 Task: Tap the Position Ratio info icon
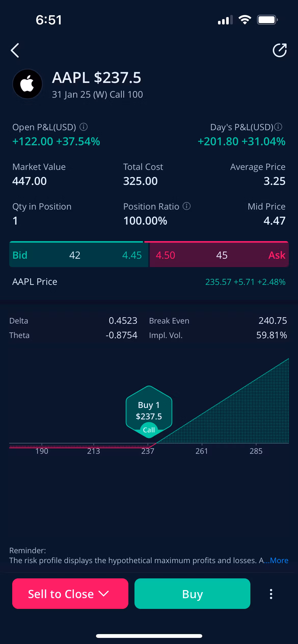187,206
